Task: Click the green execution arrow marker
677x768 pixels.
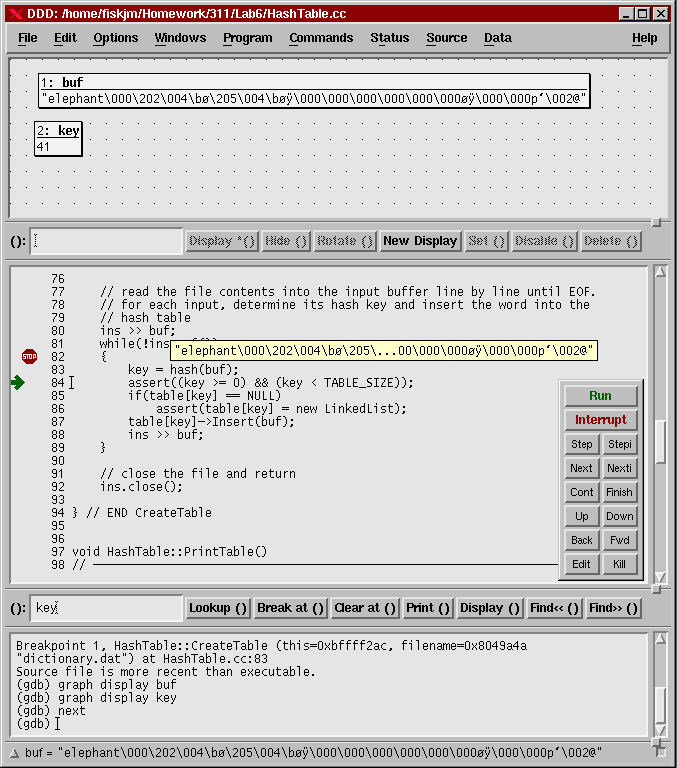Action: point(17,382)
